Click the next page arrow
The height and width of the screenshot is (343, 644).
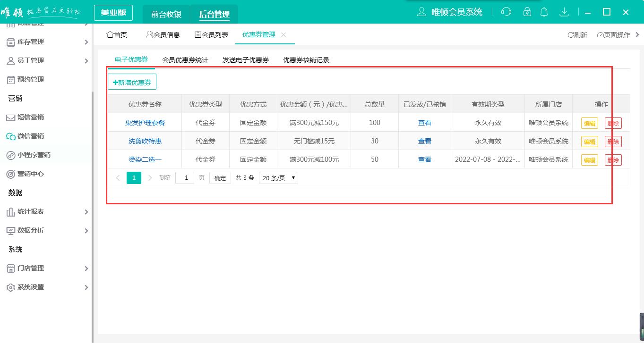tap(150, 178)
